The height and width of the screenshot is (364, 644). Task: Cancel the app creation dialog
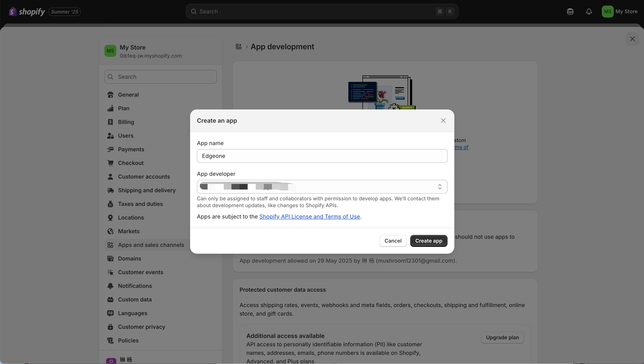pos(393,241)
